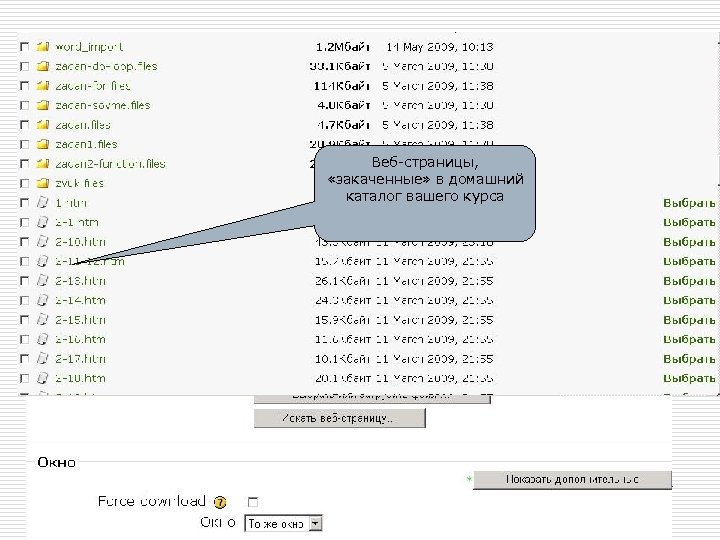This screenshot has width=720, height=540.
Task: Tick the checkbox for 2-15.htm
Action: coord(25,320)
